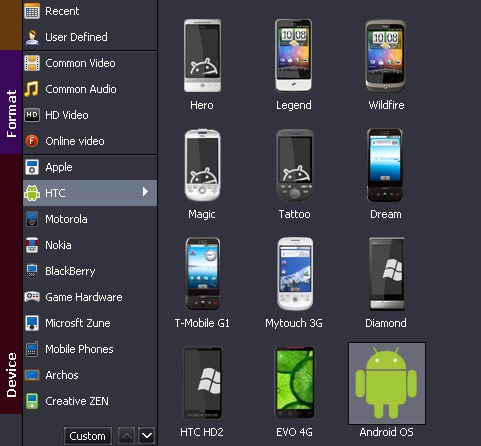Select the Hero phone icon

point(202,56)
